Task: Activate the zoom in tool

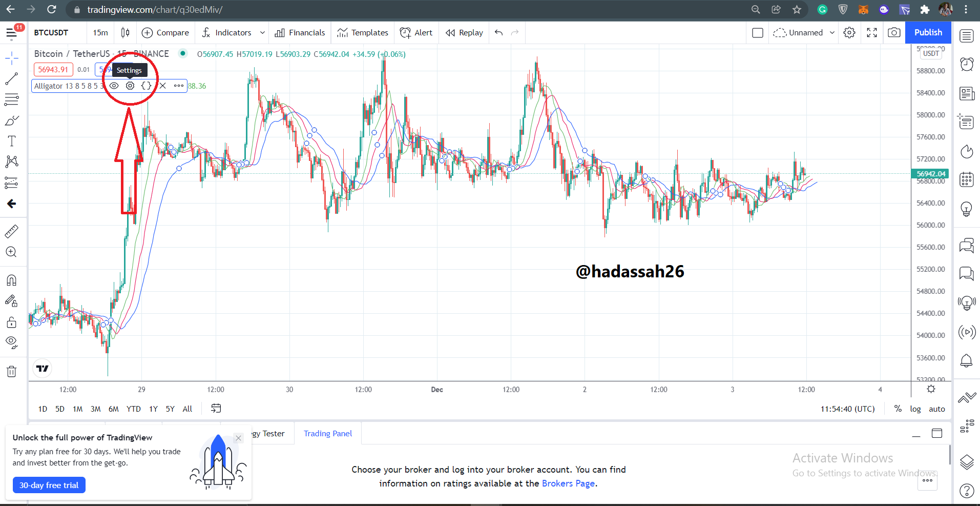Action: click(11, 252)
